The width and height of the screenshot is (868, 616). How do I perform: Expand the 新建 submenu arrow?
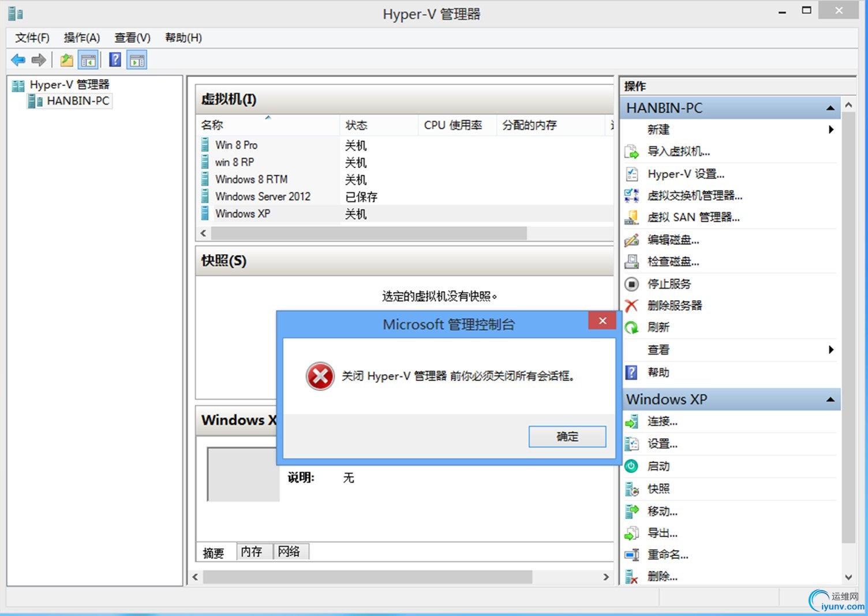[x=831, y=129]
